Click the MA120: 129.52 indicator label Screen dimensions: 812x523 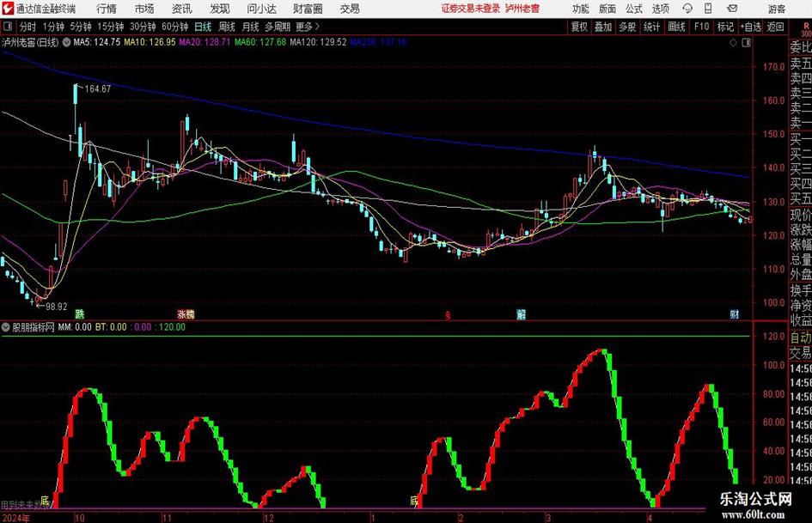click(318, 42)
